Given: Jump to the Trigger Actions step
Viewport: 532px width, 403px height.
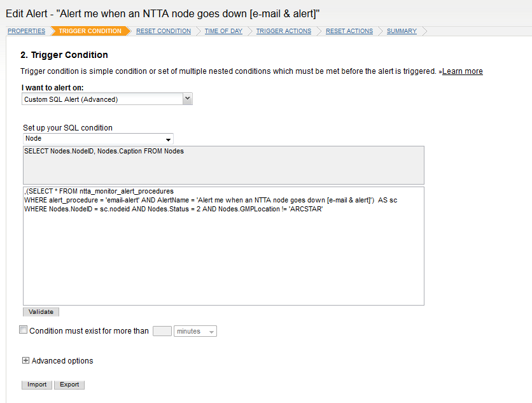Looking at the screenshot, I should 284,31.
